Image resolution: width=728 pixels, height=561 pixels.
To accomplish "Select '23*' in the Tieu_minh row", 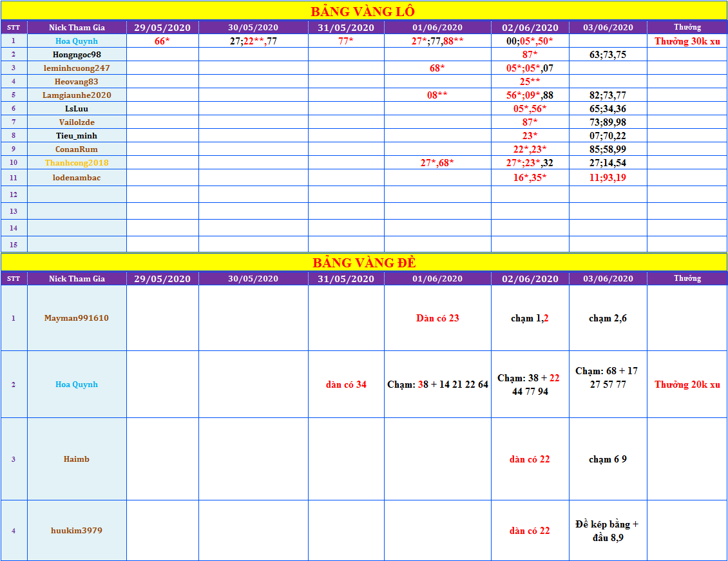I will coord(530,135).
